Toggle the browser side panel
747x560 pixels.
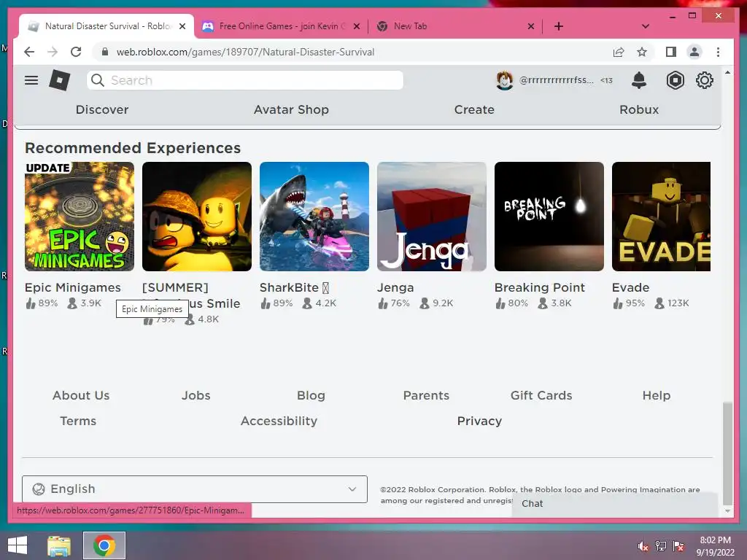[x=671, y=52]
